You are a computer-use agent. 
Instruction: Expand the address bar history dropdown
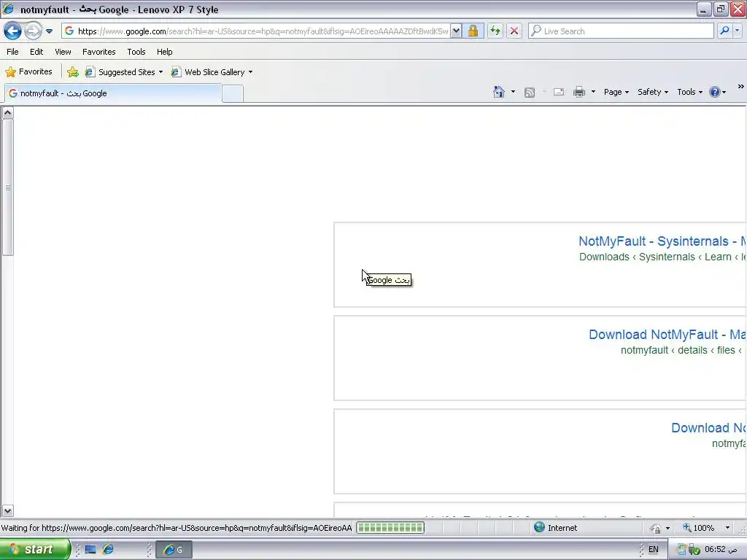click(x=456, y=31)
